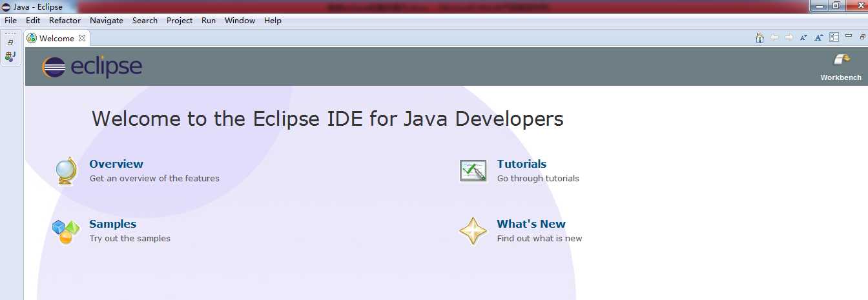Click 'Get an overview of the features' text

154,178
